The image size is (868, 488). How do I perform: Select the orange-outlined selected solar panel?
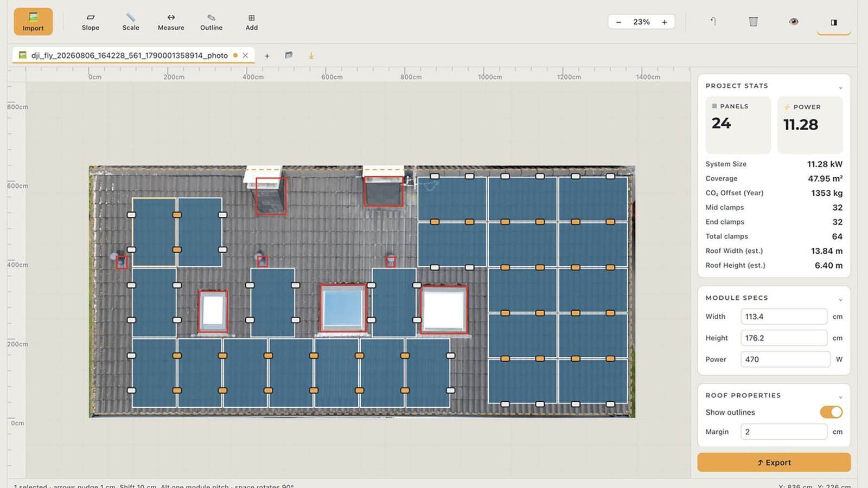coord(154,232)
